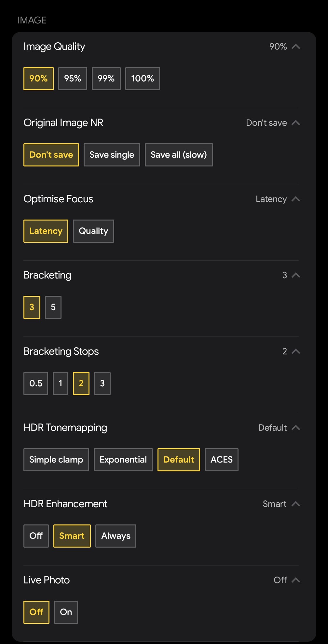The width and height of the screenshot is (328, 644).
Task: Collapse the Image Quality section
Action: pos(295,47)
